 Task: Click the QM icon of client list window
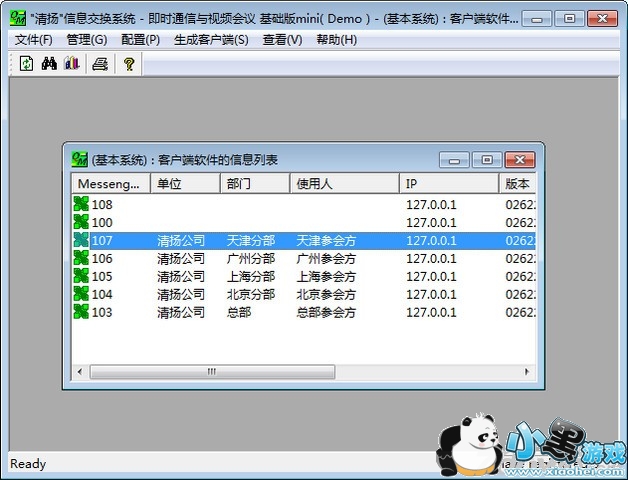tap(79, 159)
